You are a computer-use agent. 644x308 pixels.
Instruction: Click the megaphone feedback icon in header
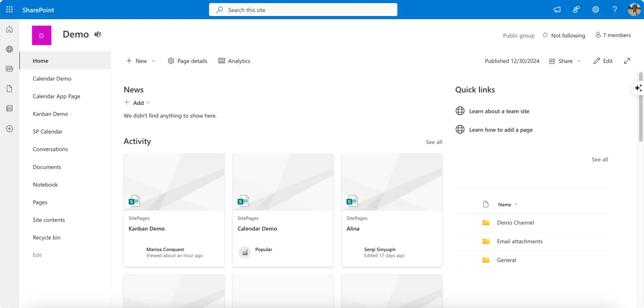pos(557,10)
